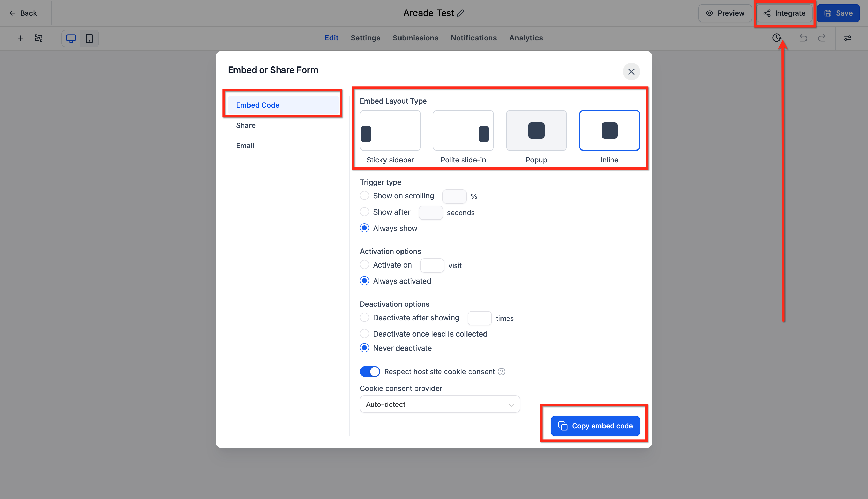Viewport: 868px width, 499px height.
Task: Select the Sticky sidebar layout thumbnail
Action: pos(390,130)
